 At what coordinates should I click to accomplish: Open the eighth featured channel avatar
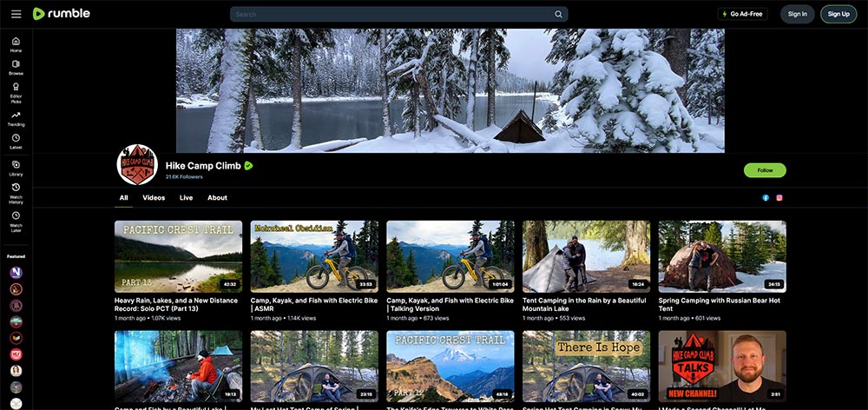pos(16,387)
